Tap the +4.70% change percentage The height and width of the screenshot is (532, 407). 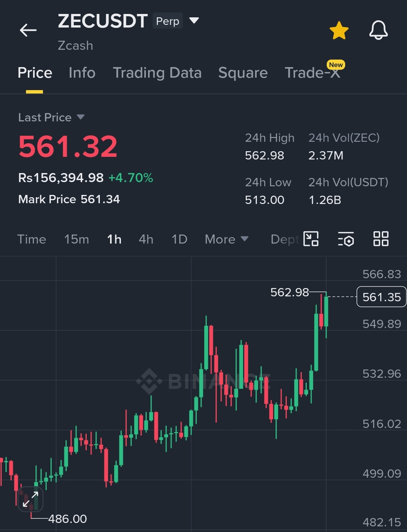(131, 178)
